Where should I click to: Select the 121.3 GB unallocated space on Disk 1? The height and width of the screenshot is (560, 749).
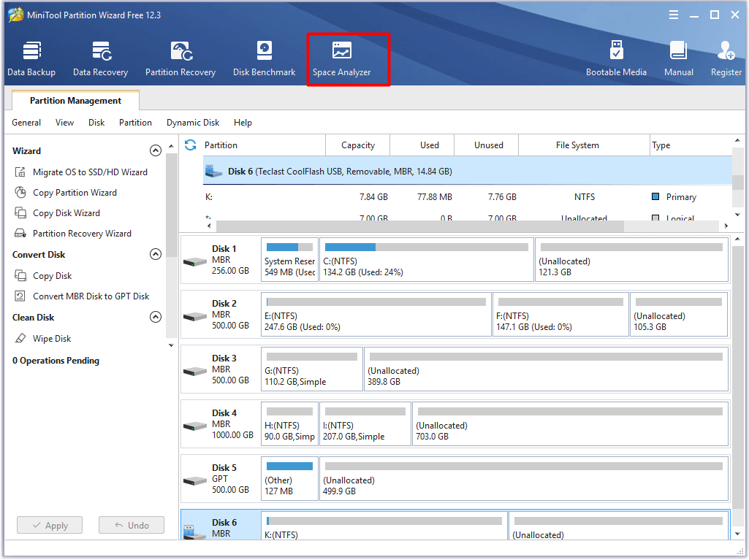tap(632, 260)
